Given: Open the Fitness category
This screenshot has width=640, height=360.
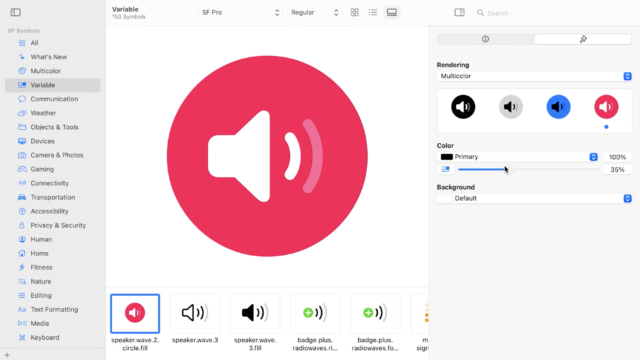Looking at the screenshot, I should tap(53, 267).
